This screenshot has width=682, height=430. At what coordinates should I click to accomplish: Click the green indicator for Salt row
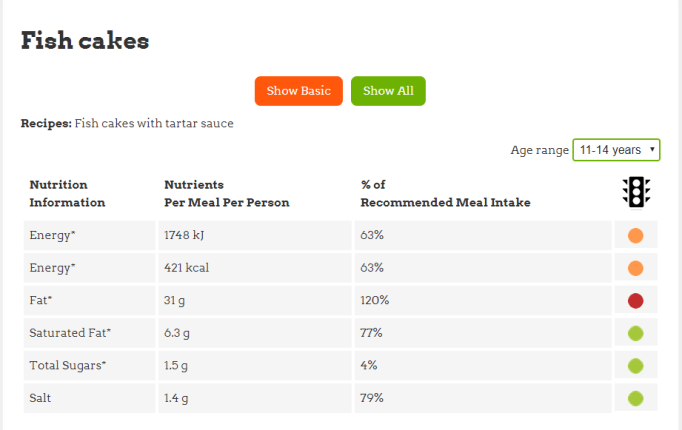tap(635, 398)
